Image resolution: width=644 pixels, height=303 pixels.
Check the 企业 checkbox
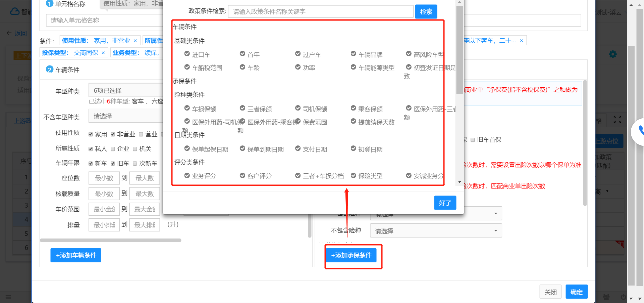(113, 149)
